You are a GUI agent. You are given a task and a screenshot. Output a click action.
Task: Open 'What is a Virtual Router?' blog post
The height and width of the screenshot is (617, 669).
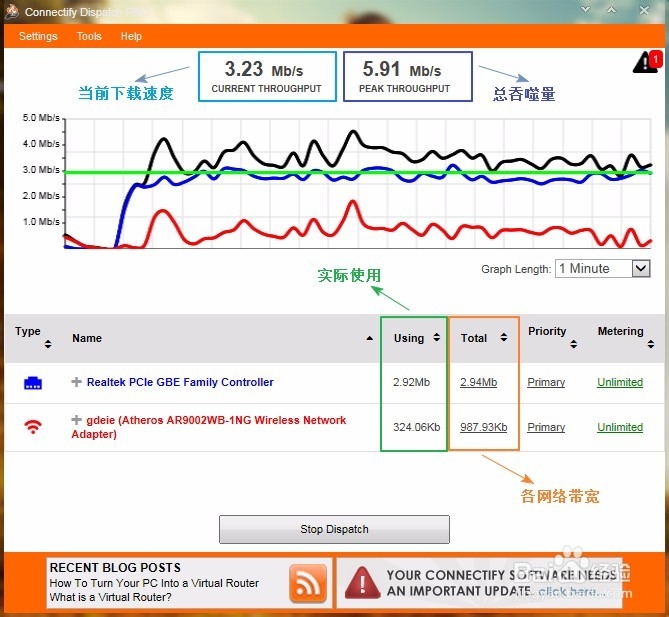coord(111,597)
